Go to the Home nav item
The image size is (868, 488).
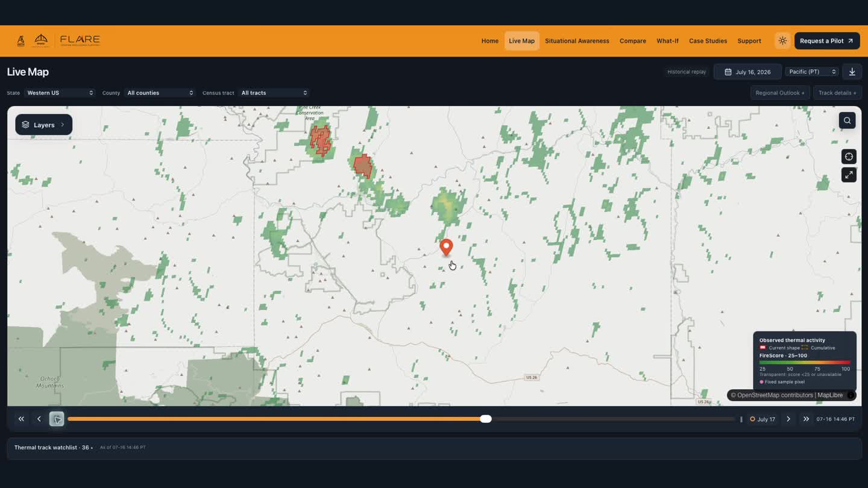click(490, 41)
